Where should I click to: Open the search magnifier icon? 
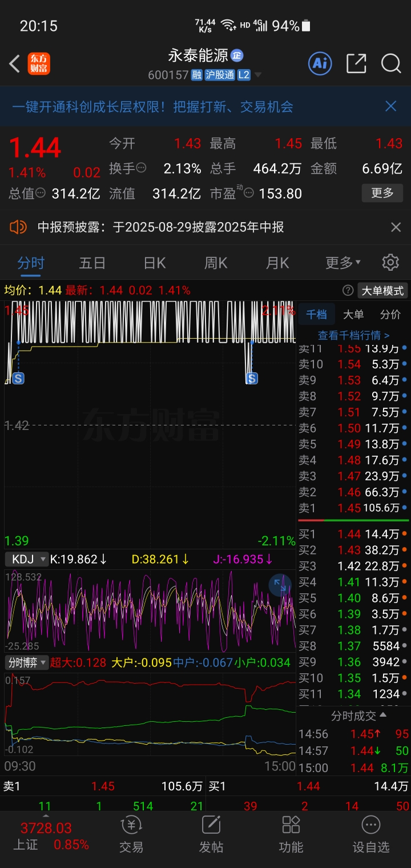(x=391, y=63)
